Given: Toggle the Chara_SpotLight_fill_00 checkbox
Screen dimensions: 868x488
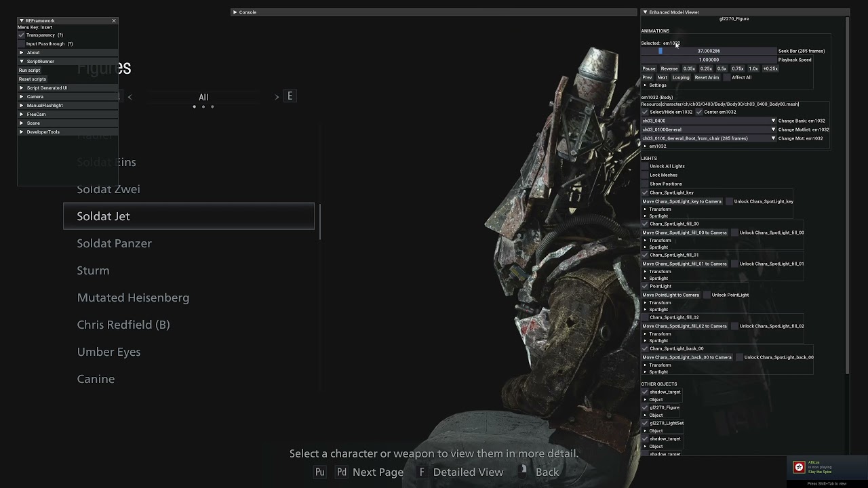Looking at the screenshot, I should (x=645, y=224).
